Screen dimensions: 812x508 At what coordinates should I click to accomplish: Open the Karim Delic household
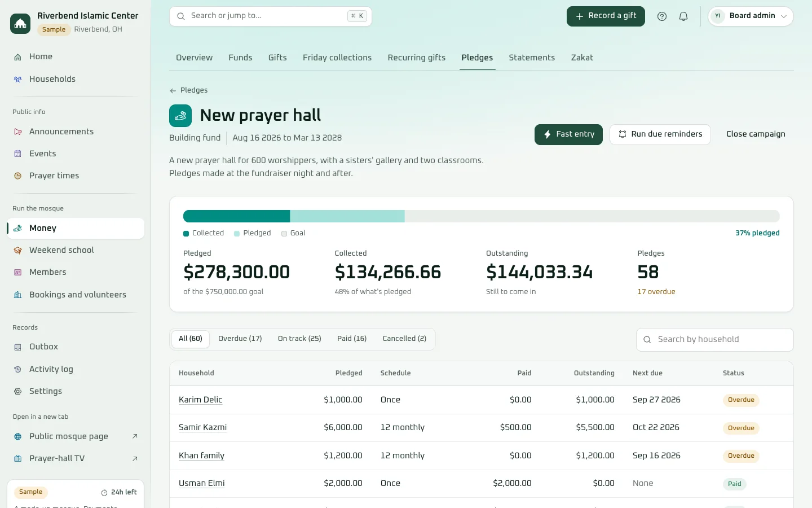(200, 400)
